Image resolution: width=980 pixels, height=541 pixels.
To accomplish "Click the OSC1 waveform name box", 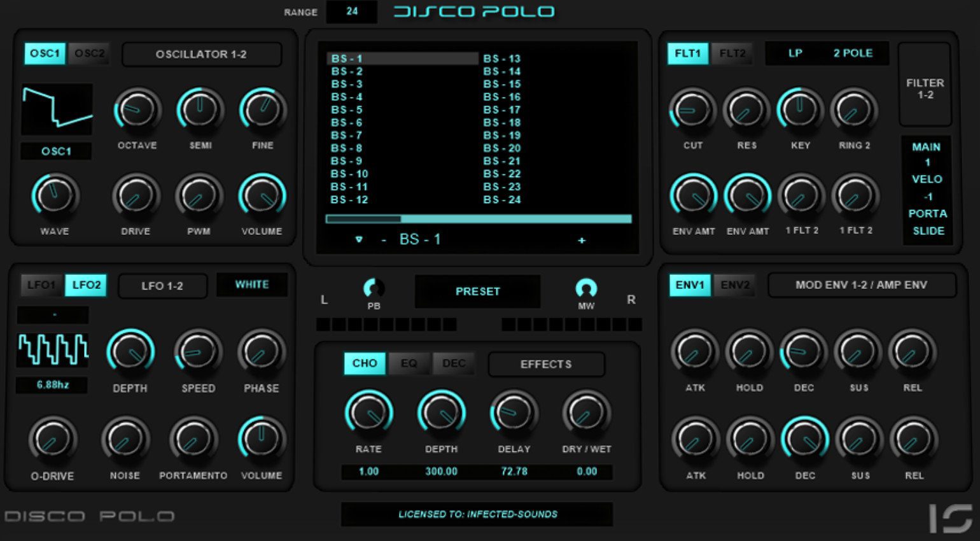I will tap(56, 151).
